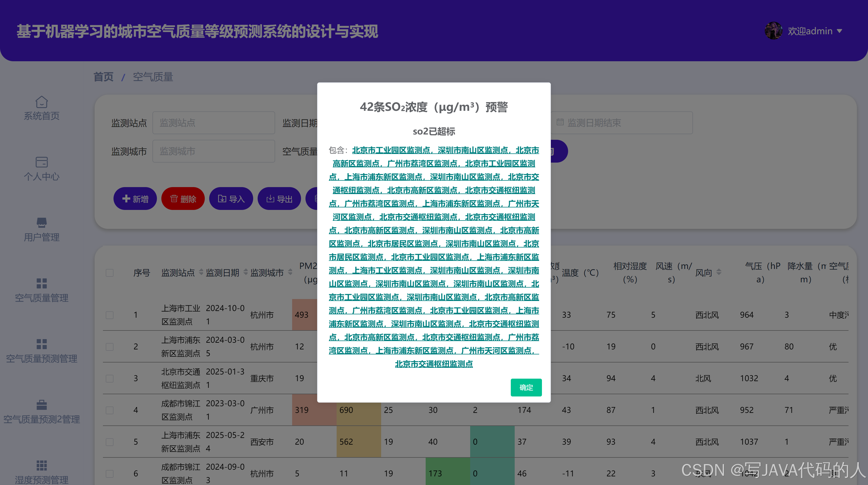Check the row 4 checkbox
This screenshot has height=485, width=868.
point(110,410)
